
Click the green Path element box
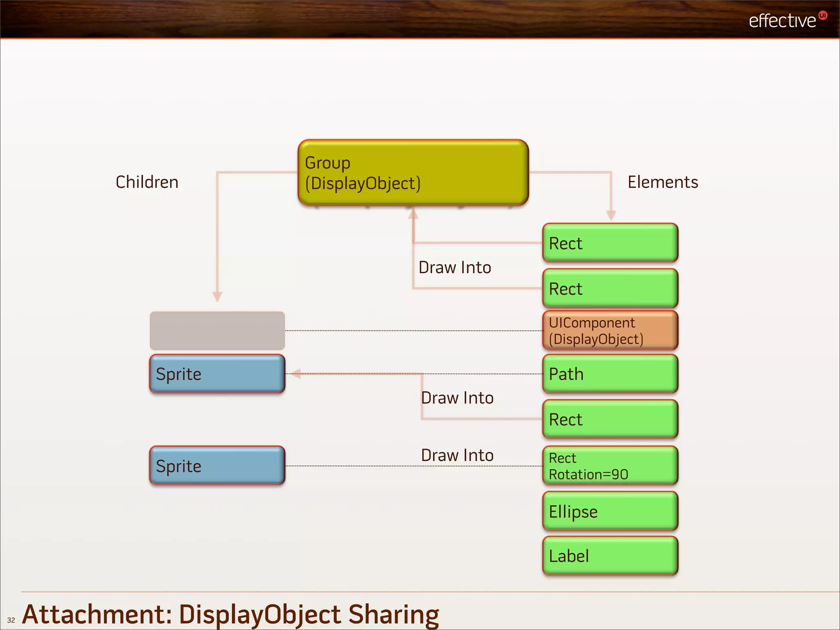pos(610,374)
